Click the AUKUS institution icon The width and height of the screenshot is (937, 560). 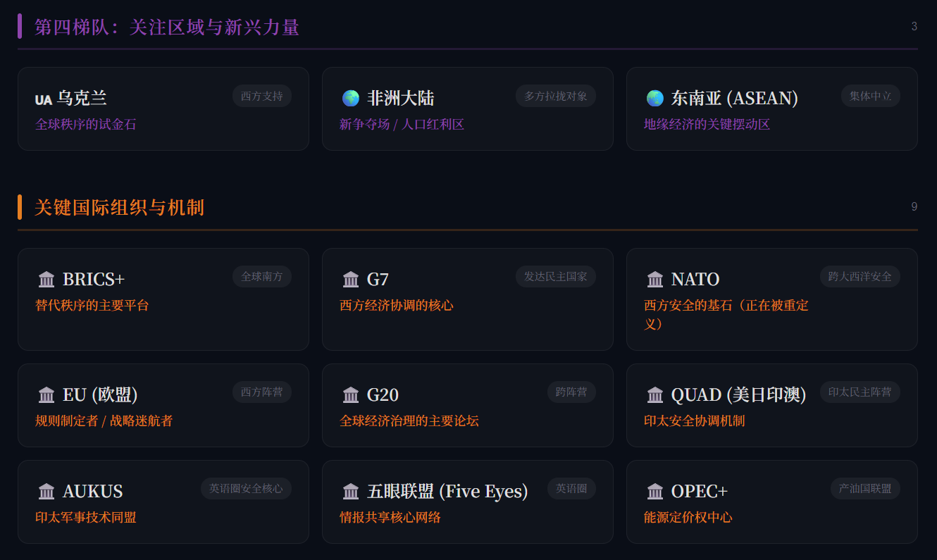[46, 492]
